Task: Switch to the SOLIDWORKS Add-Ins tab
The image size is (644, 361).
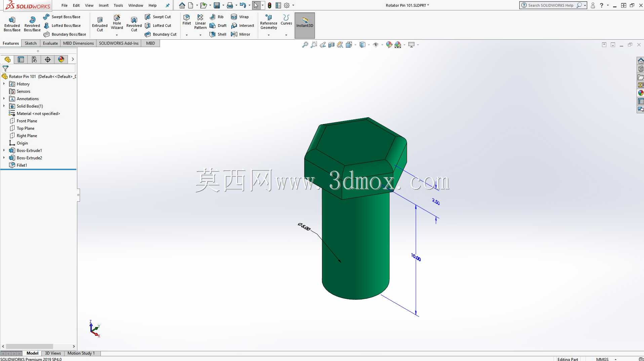Action: click(119, 43)
